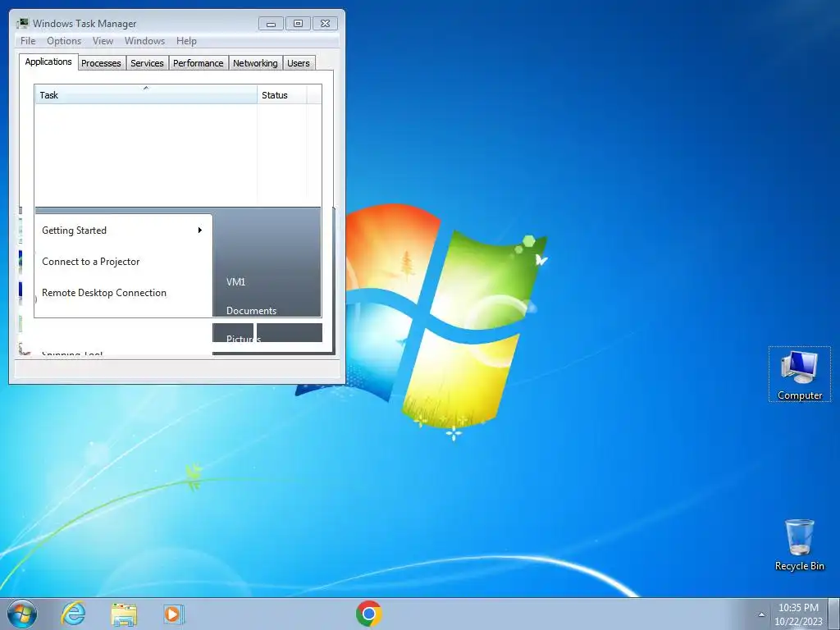Click Task Manager title bar icon
This screenshot has height=630, width=840.
tap(22, 23)
